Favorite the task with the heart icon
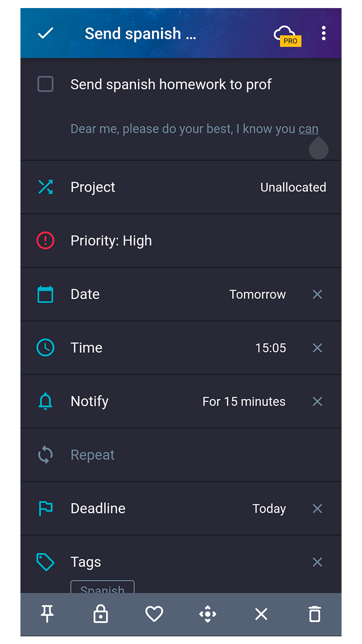Image resolution: width=362 pixels, height=644 pixels. point(154,614)
